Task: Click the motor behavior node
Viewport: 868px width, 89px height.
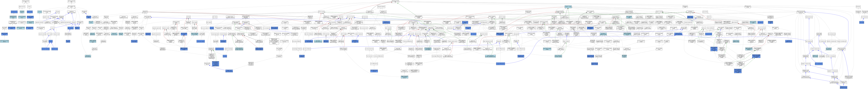Action: (x=761, y=23)
